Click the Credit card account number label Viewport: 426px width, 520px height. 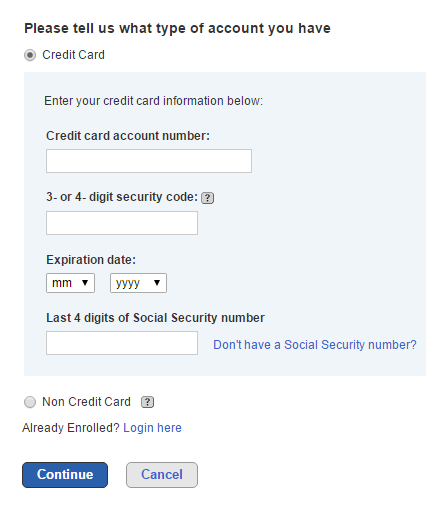click(x=128, y=136)
